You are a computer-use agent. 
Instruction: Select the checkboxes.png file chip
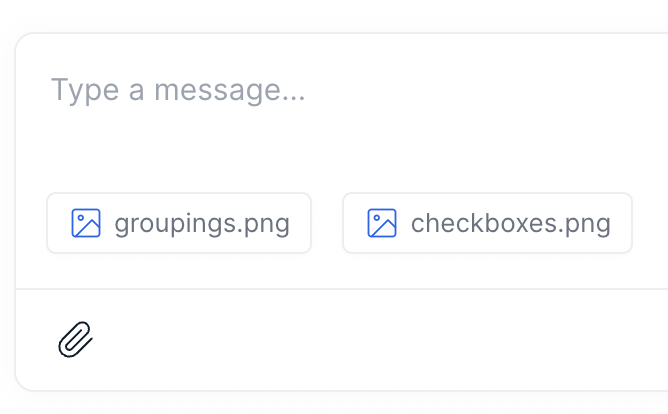pos(487,223)
